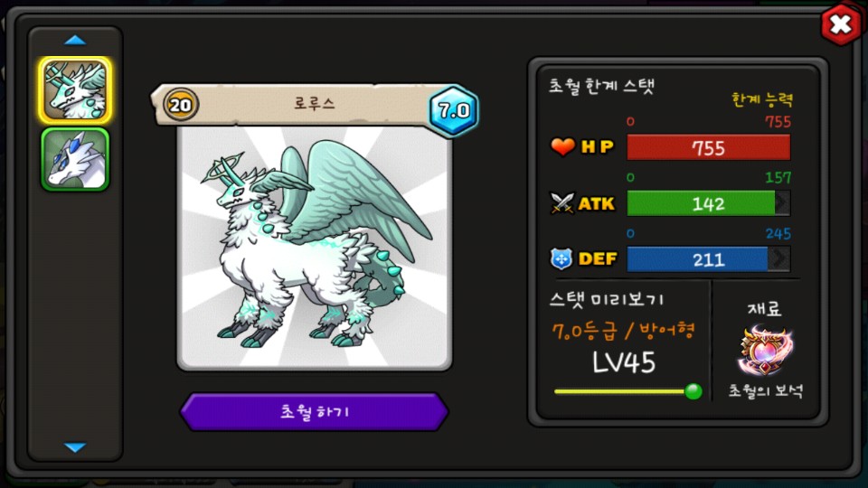868x488 pixels.
Task: Click the blue DEF bar showing 211
Action: [697, 259]
